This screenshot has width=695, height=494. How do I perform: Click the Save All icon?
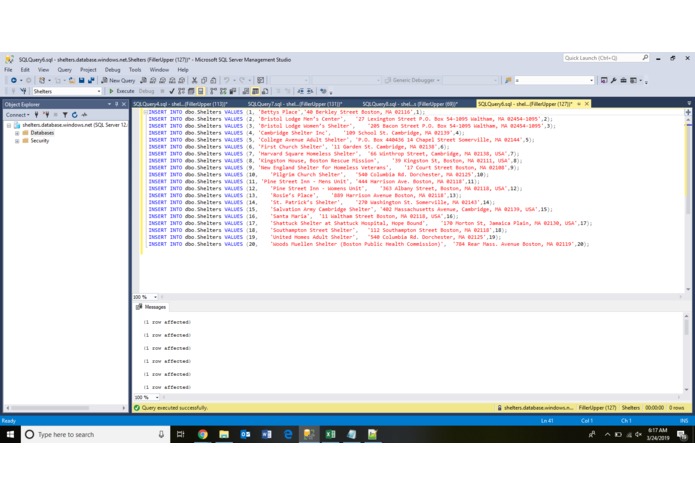click(x=91, y=80)
